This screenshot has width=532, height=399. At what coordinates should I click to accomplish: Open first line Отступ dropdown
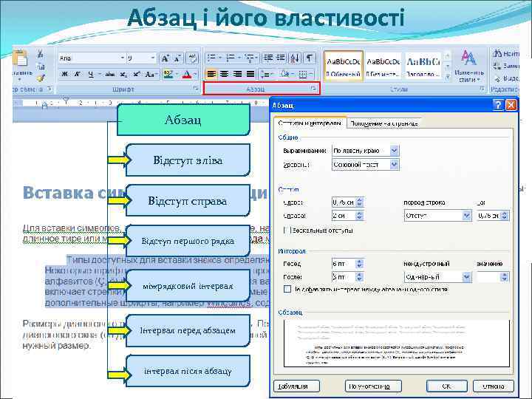(x=467, y=216)
